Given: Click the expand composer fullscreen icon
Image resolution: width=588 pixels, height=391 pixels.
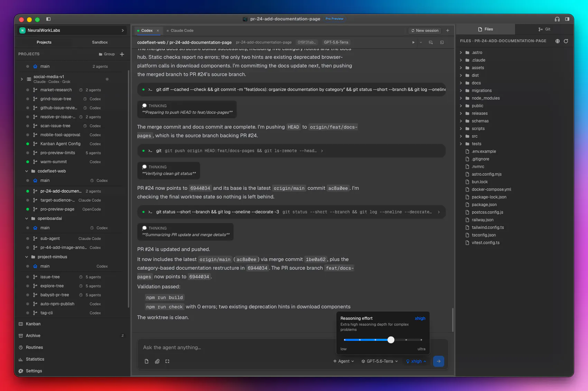Looking at the screenshot, I should (x=167, y=361).
